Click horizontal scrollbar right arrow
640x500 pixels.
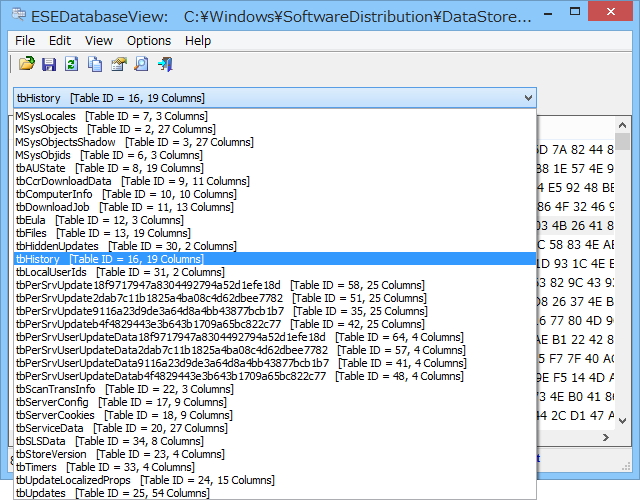coord(606,438)
